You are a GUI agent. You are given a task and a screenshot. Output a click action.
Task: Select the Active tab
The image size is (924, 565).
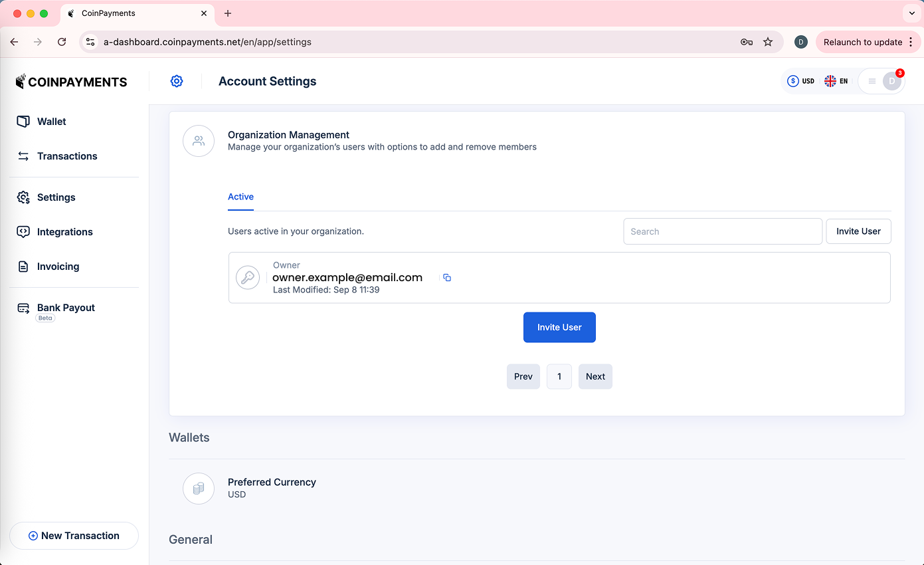coord(240,197)
